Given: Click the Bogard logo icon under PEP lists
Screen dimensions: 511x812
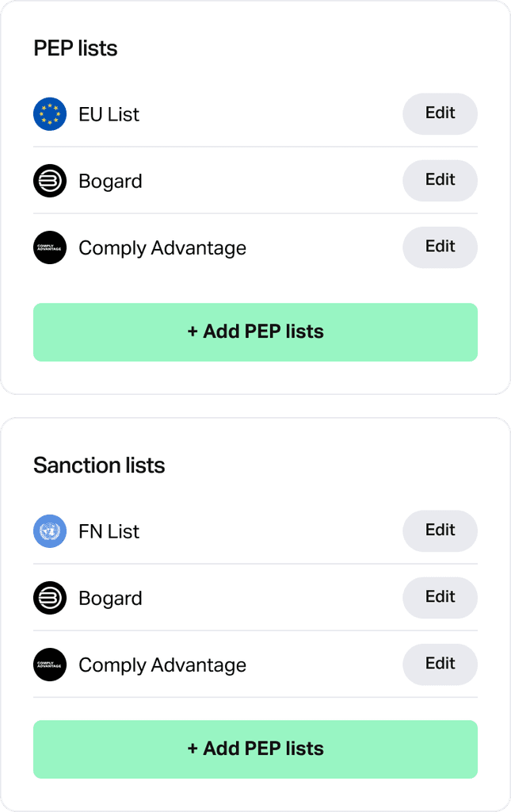Looking at the screenshot, I should coord(50,181).
